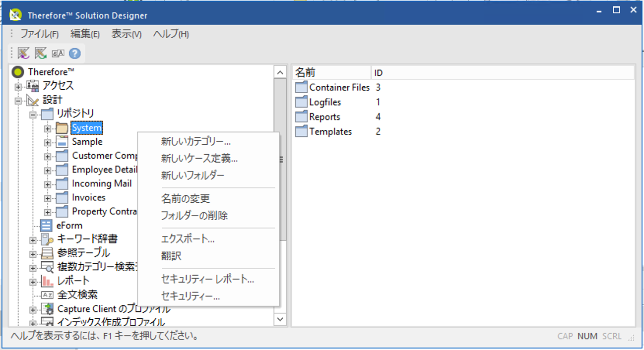Image resolution: width=644 pixels, height=350 pixels.
Task: Click the Reports folder icon in list
Action: pos(301,117)
